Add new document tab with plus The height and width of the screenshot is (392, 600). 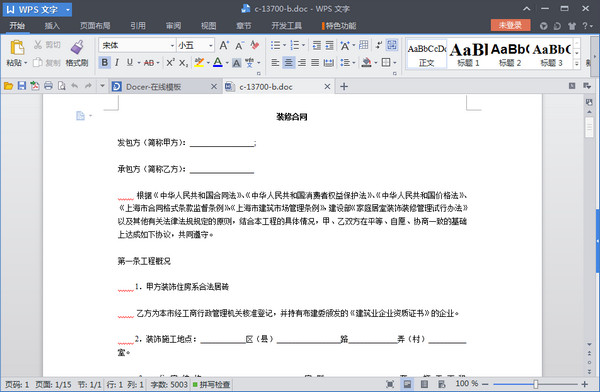click(344, 87)
